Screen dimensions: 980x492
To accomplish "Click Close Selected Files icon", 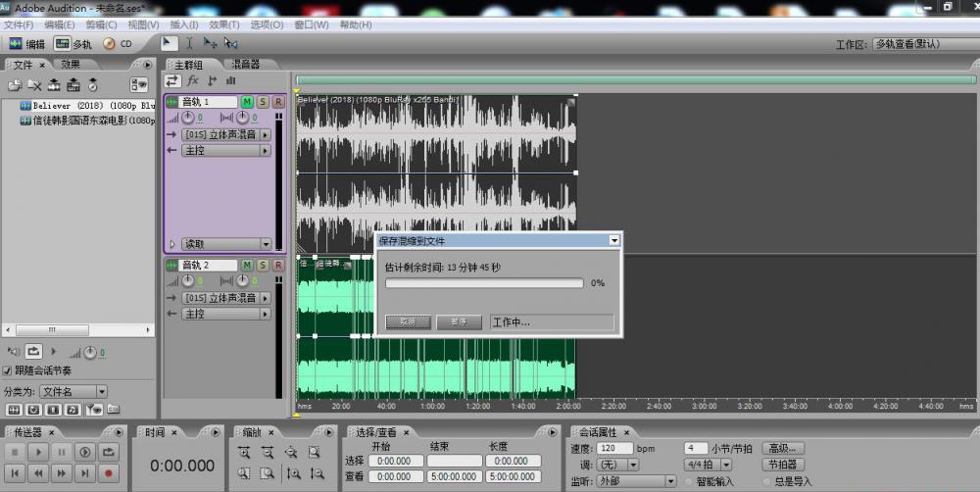I will [x=34, y=85].
